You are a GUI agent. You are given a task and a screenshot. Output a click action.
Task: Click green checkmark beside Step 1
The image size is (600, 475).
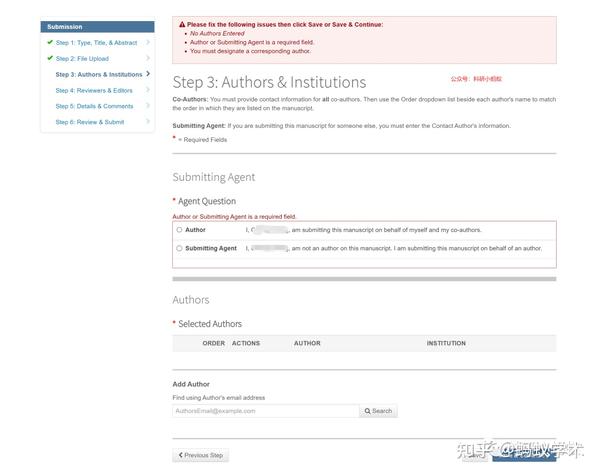50,42
